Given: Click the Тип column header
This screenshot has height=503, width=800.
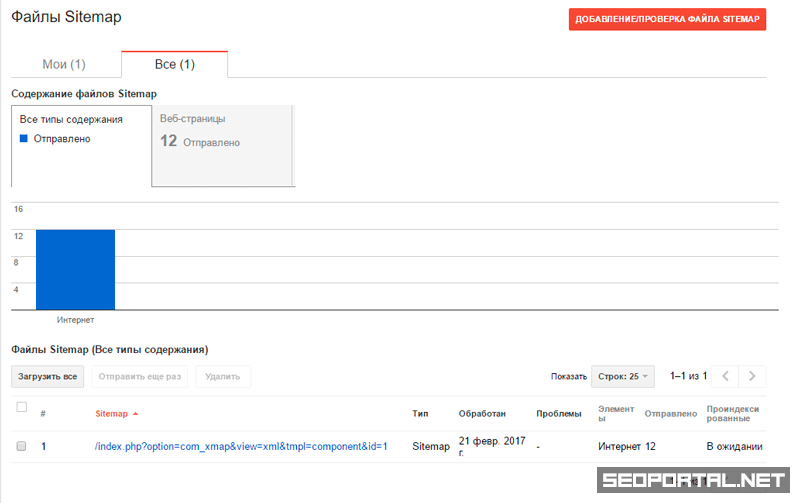Looking at the screenshot, I should click(420, 414).
